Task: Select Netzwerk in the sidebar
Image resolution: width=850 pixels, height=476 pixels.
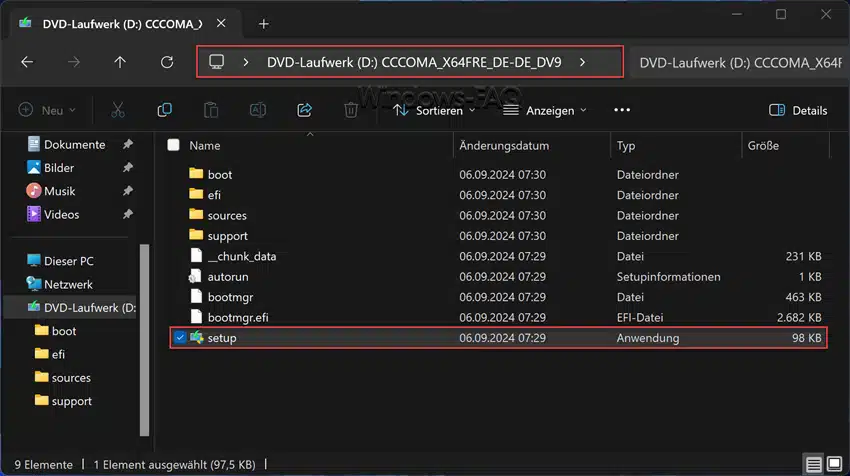Action: (x=68, y=284)
